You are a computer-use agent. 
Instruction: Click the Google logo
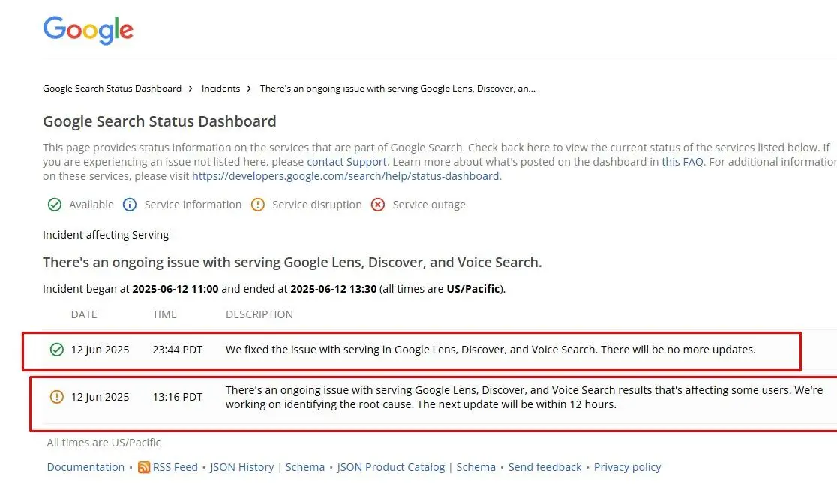pyautogui.click(x=88, y=30)
